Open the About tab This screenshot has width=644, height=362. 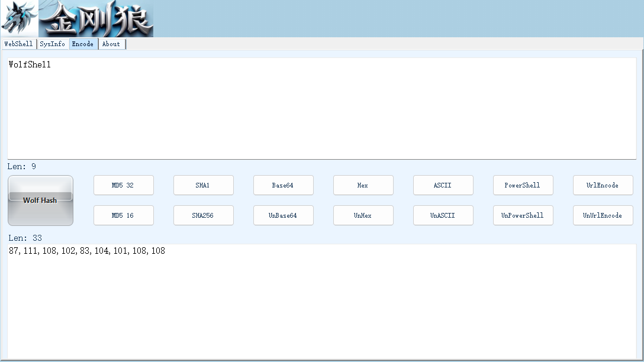click(x=111, y=44)
